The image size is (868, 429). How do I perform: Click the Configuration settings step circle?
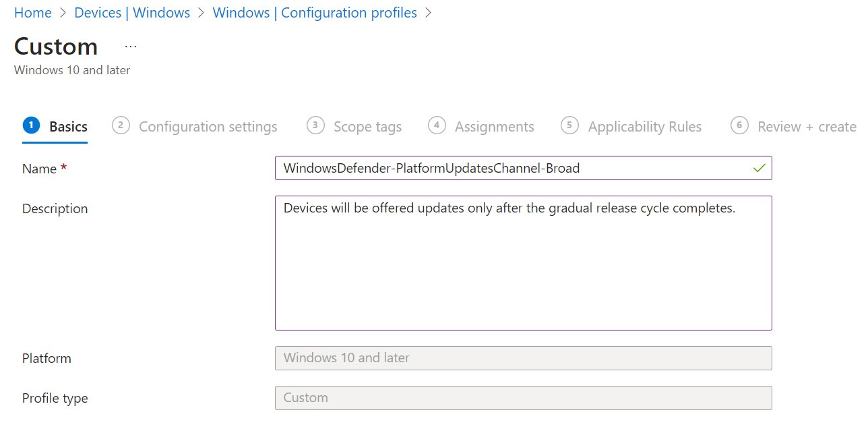point(120,125)
